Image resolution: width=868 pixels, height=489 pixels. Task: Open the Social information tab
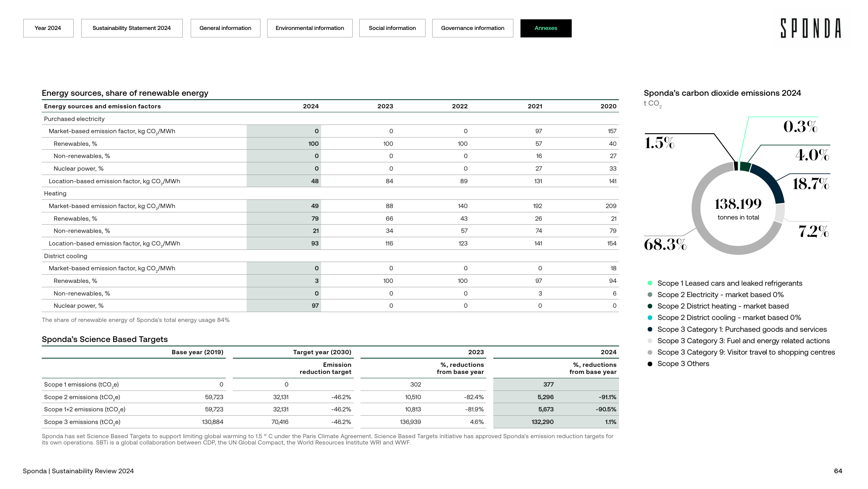392,28
